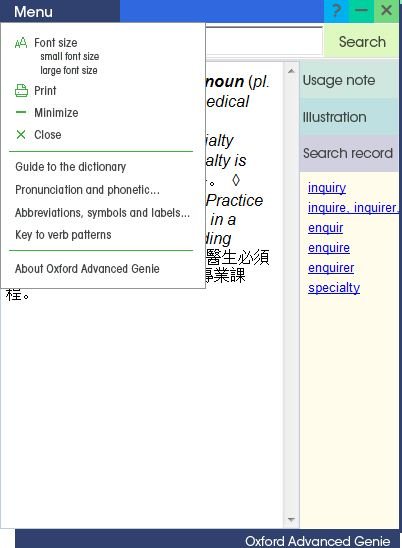Click the printer icon beside Print

21,91
